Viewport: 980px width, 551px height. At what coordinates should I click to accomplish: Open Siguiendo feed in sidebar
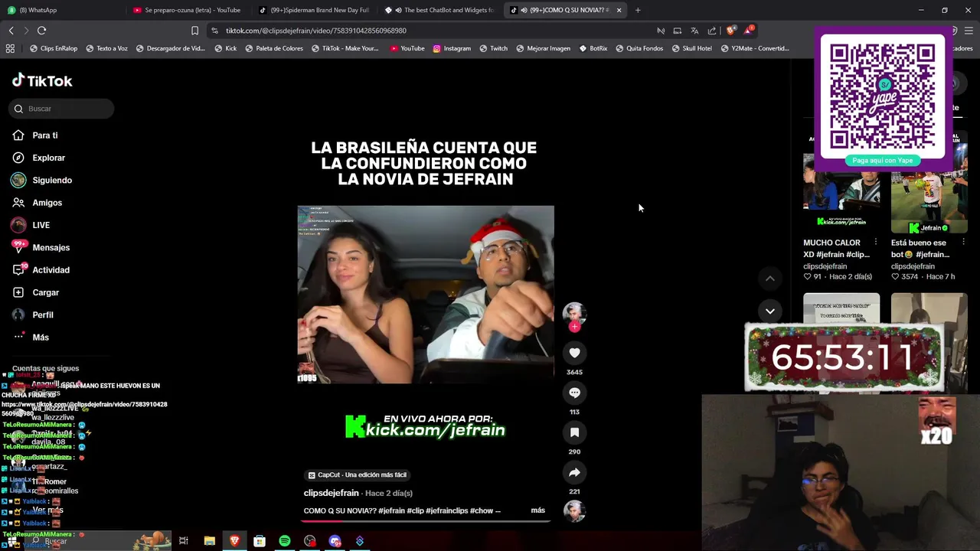click(x=51, y=180)
